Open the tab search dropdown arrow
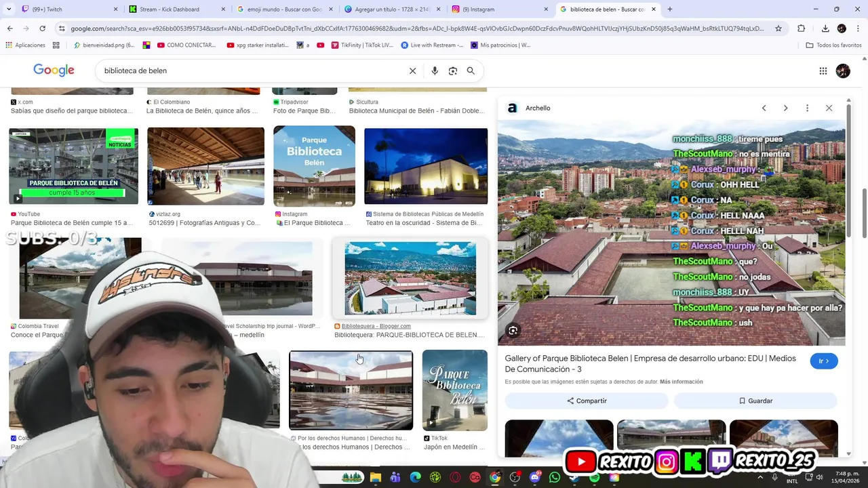Screen dimensions: 868x488 [8, 9]
